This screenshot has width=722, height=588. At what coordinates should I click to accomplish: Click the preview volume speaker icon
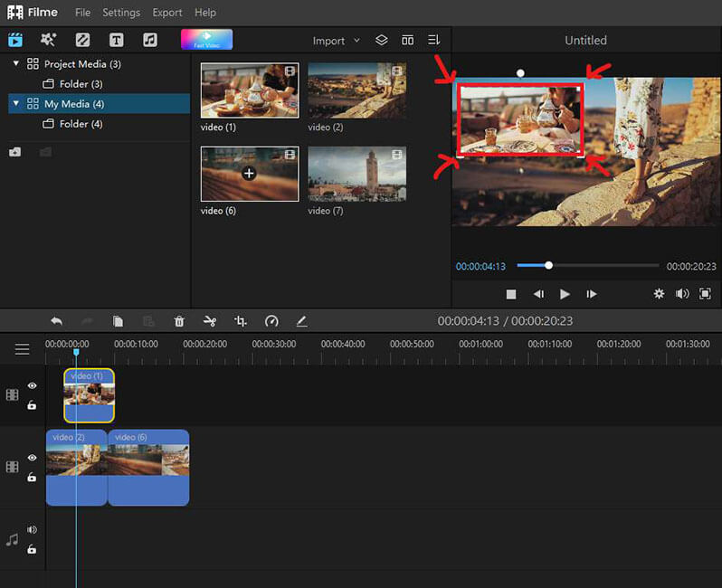(682, 294)
